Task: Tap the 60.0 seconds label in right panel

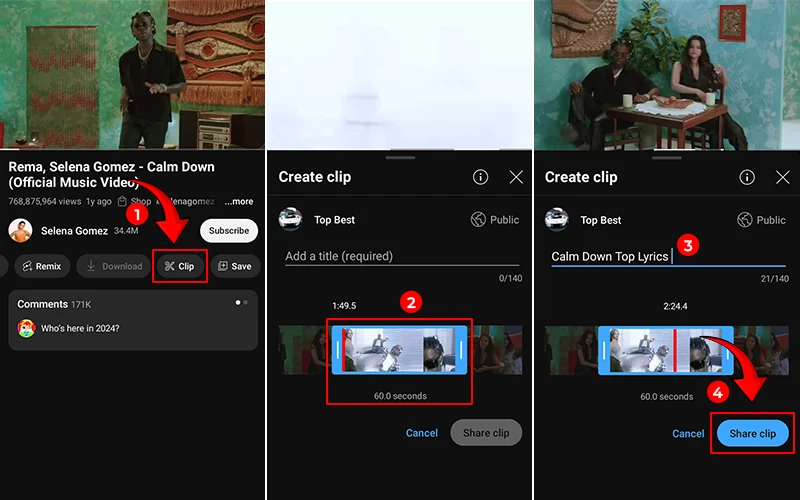Action: coord(666,396)
